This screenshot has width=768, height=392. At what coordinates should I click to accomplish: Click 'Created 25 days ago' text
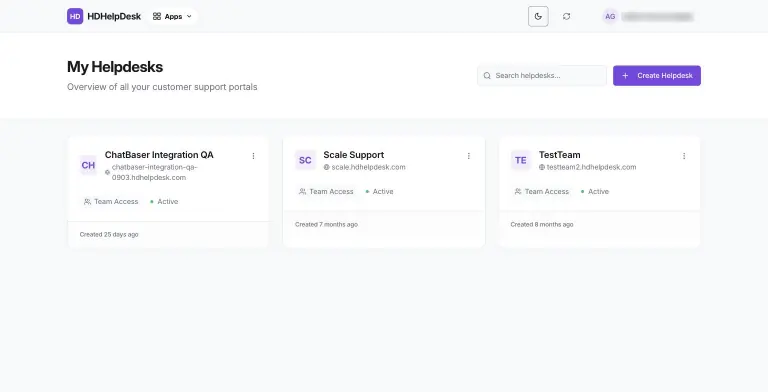(x=109, y=235)
